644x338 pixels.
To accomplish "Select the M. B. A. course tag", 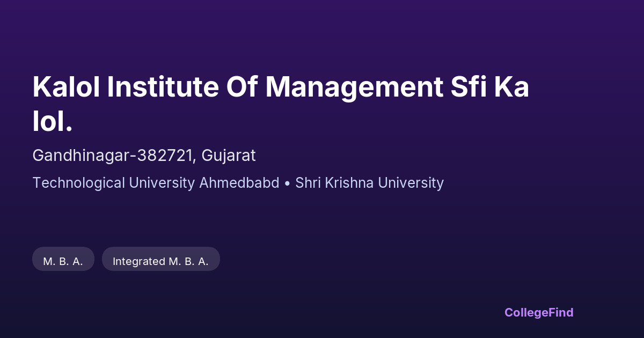I will [x=63, y=261].
